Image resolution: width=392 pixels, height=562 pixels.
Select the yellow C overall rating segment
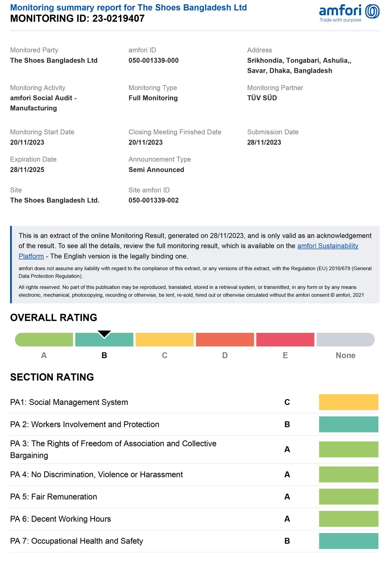[165, 339]
